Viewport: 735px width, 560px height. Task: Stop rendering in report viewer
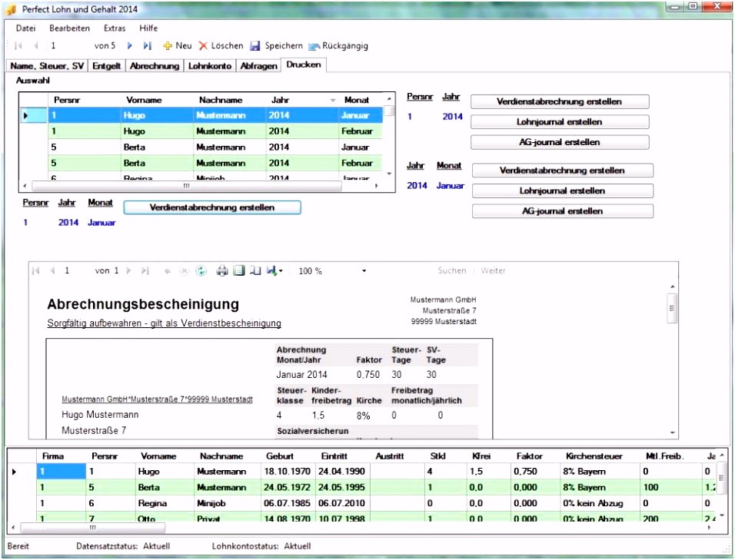[185, 271]
